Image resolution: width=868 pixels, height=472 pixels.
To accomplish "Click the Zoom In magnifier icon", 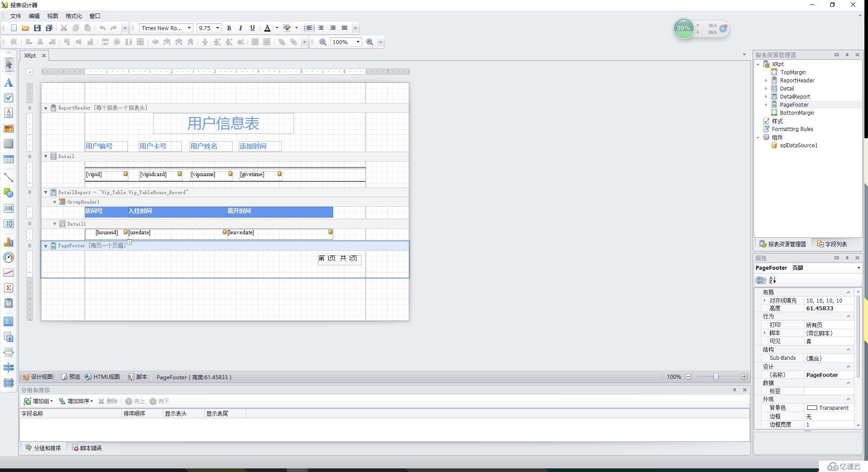I will click(x=370, y=42).
